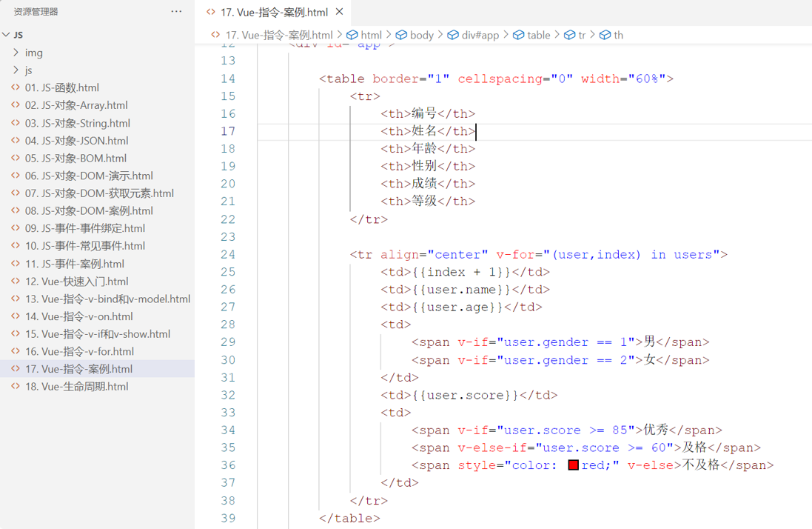
Task: Click the red color swatch on line 36
Action: tap(573, 465)
